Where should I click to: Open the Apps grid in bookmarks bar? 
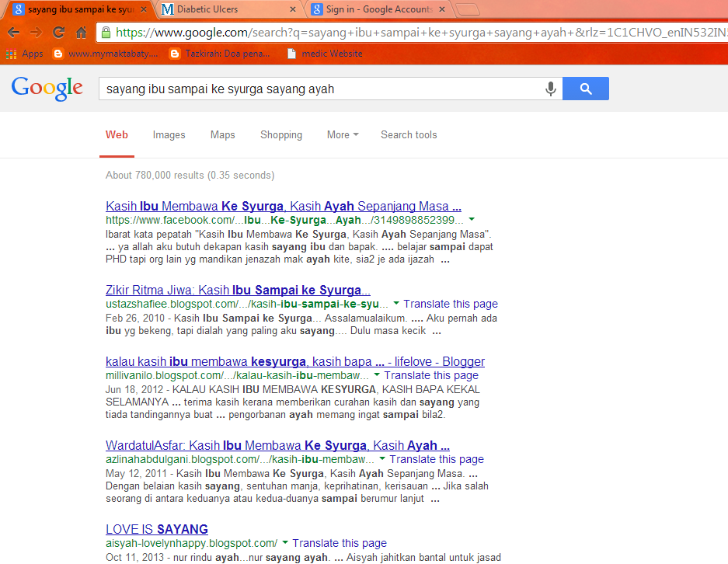coord(24,54)
